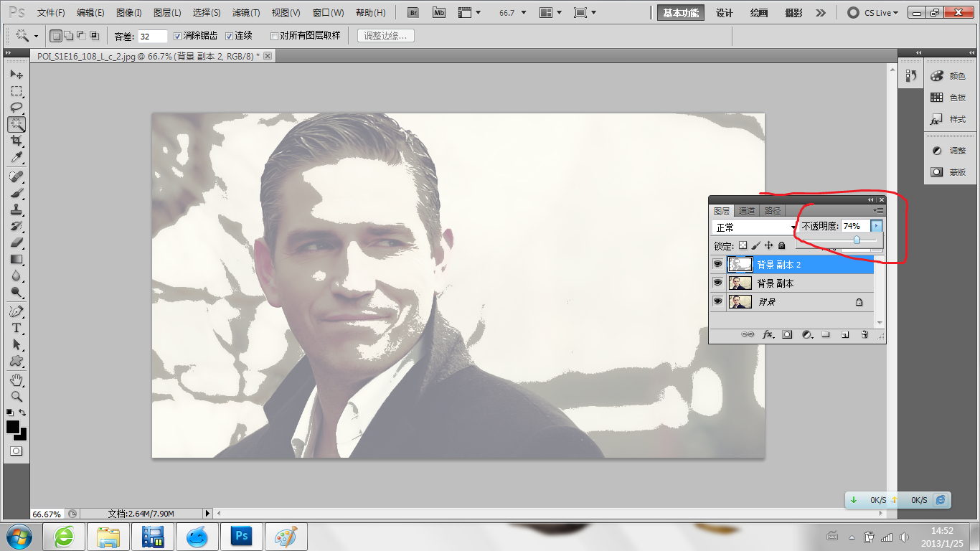Launch Adobe Bridge from the Br icon
Screen dimensions: 980x551
click(x=413, y=13)
